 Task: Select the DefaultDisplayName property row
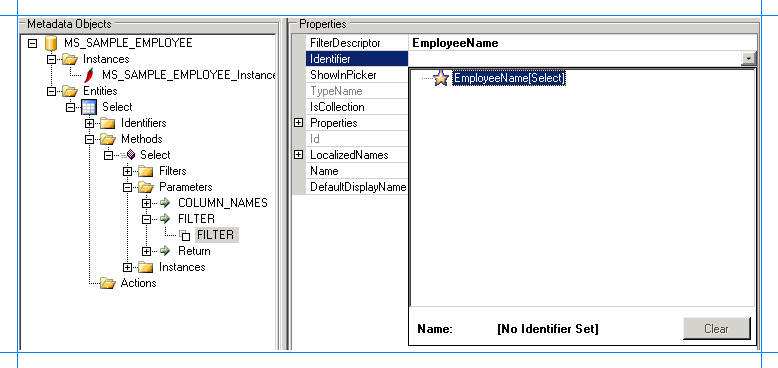pyautogui.click(x=356, y=187)
